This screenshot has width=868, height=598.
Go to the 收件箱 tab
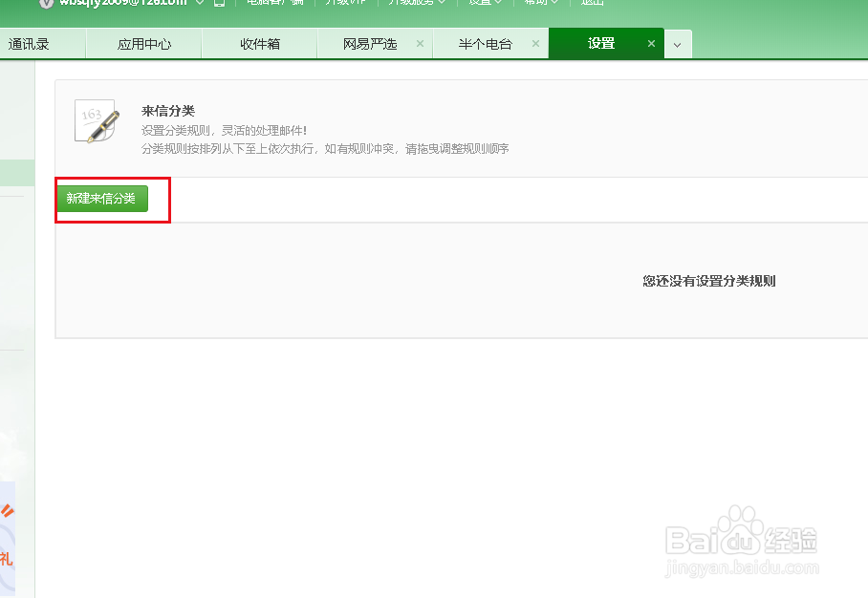point(260,44)
